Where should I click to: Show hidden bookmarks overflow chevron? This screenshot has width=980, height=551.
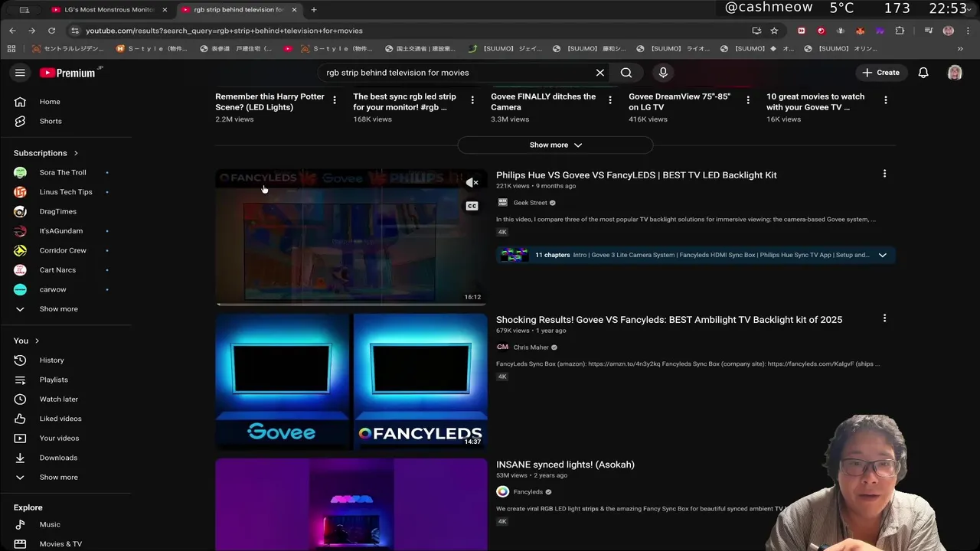point(960,48)
